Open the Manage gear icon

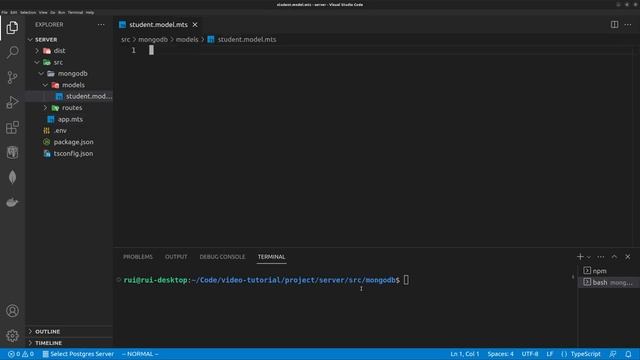click(12, 336)
